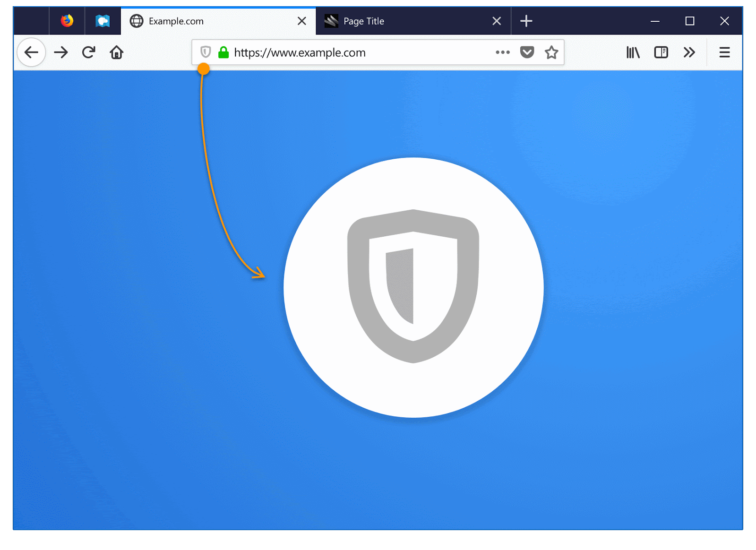Open the hamburger menu

[x=724, y=52]
